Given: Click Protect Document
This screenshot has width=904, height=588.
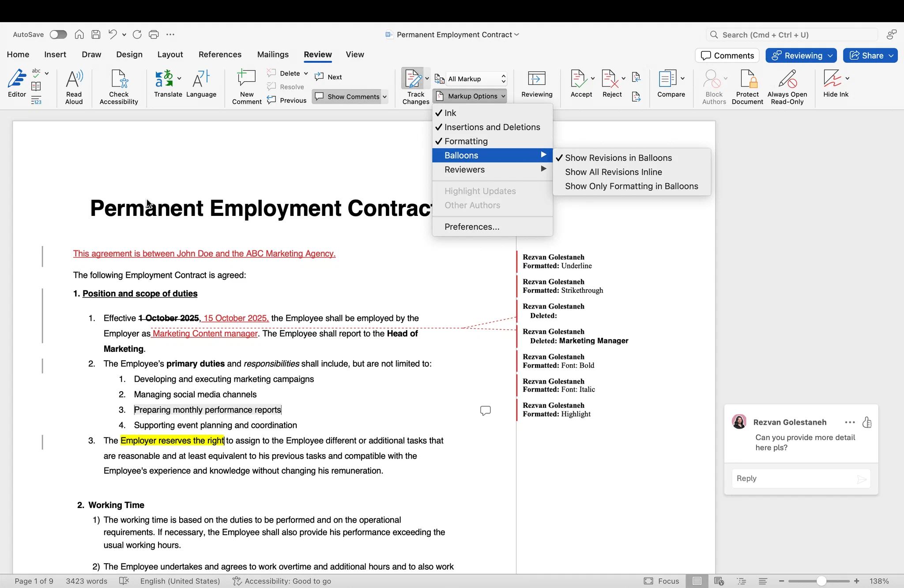Looking at the screenshot, I should [x=747, y=87].
